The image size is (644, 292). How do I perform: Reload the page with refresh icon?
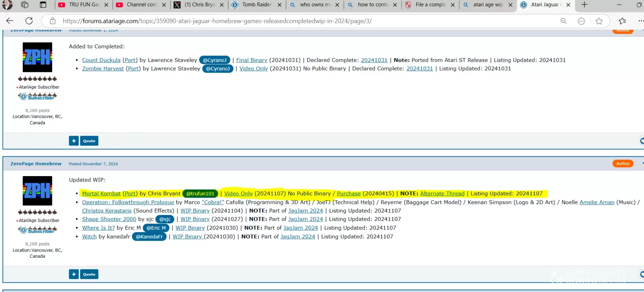(x=29, y=21)
